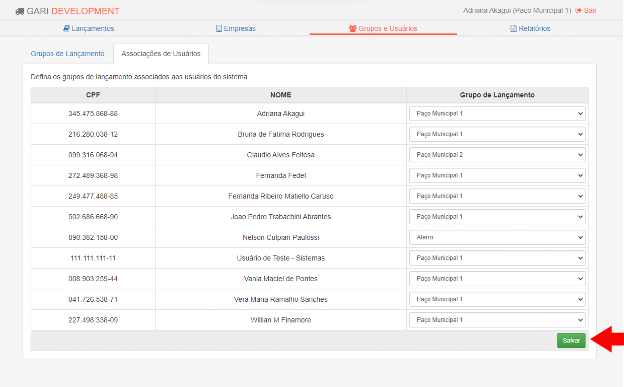The height and width of the screenshot is (387, 624).
Task: Click the Lançamentos menu icon
Action: (x=66, y=29)
